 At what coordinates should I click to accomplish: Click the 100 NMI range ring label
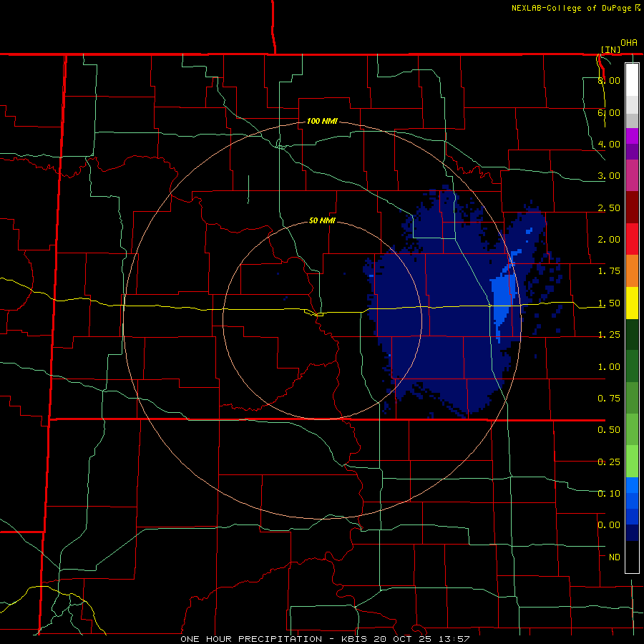click(322, 121)
